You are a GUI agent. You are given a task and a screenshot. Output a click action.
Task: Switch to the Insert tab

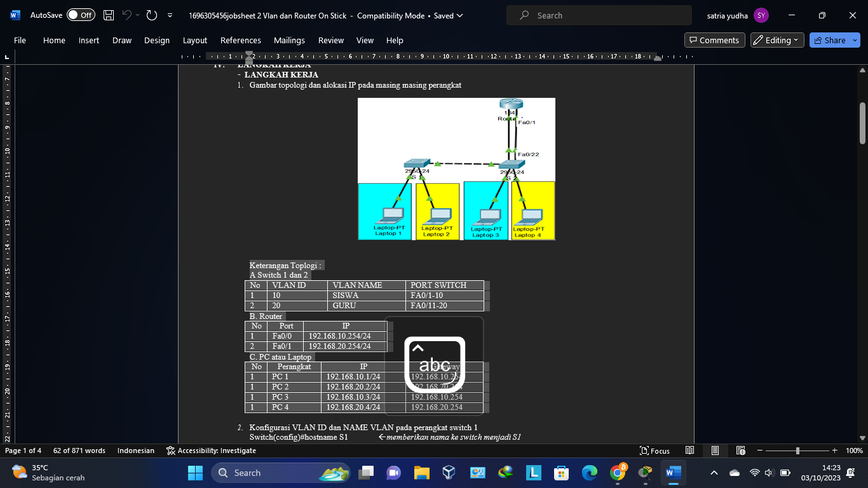click(89, 40)
